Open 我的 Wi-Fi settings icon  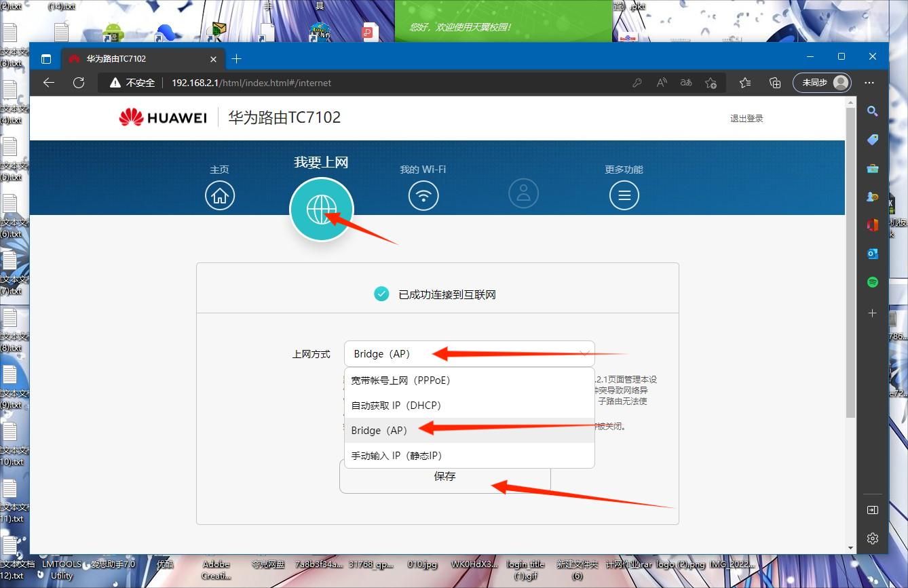[x=423, y=195]
